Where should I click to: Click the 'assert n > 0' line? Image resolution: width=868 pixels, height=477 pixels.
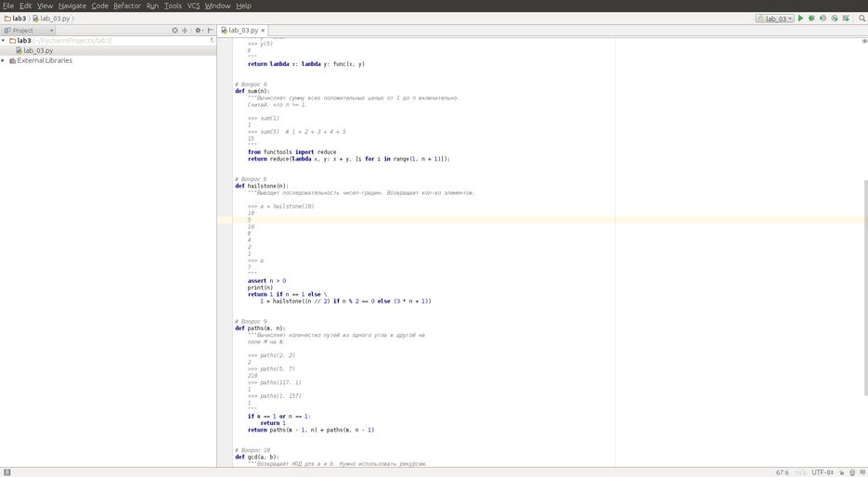click(x=266, y=280)
